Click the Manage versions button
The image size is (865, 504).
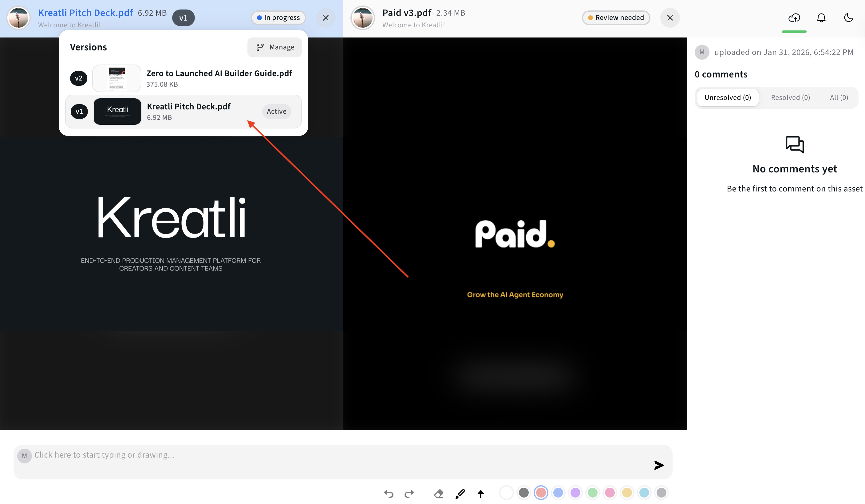[x=275, y=47]
